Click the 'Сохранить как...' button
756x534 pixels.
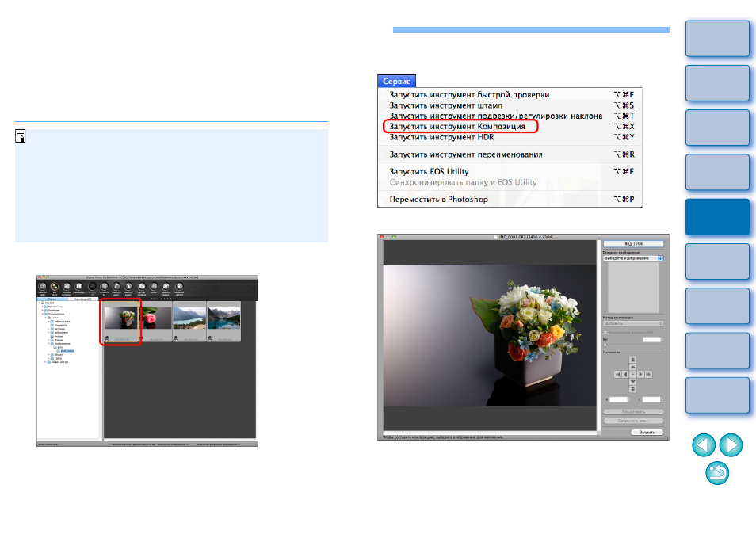(x=633, y=421)
